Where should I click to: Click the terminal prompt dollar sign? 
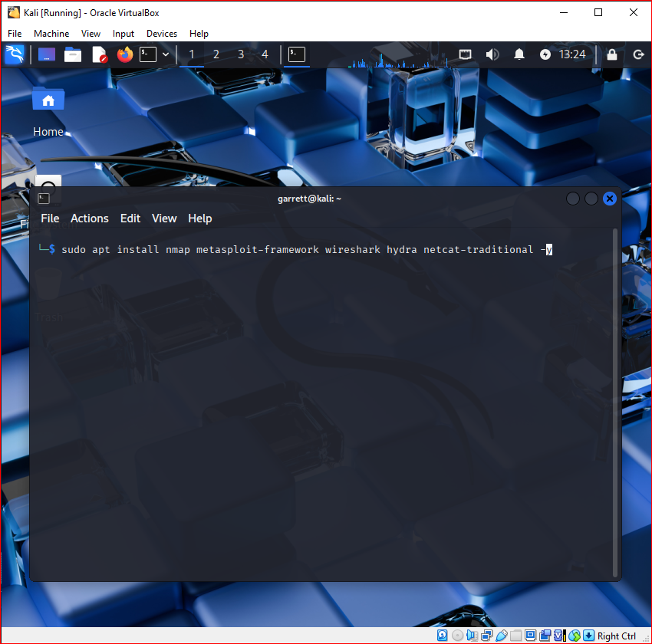coord(52,249)
